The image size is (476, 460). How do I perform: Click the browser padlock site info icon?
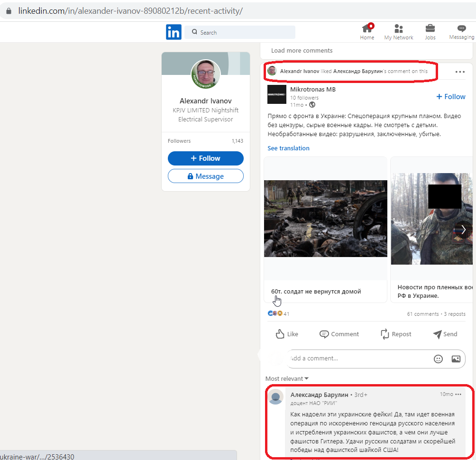tap(9, 11)
